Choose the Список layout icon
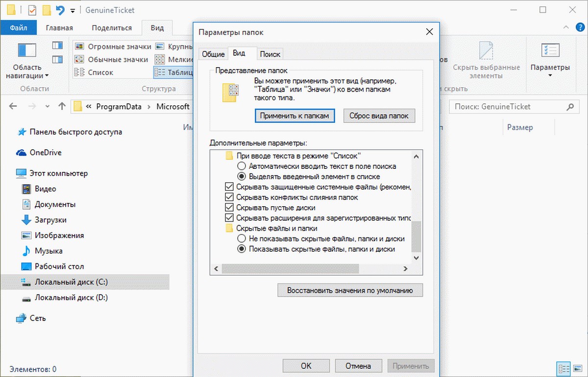The image size is (588, 377). 79,72
